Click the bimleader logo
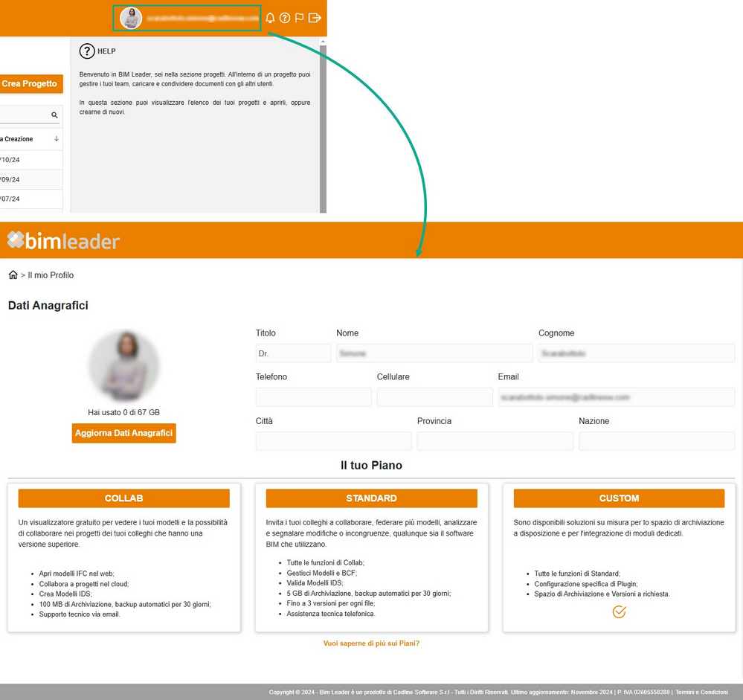The height and width of the screenshot is (700, 743). click(63, 241)
